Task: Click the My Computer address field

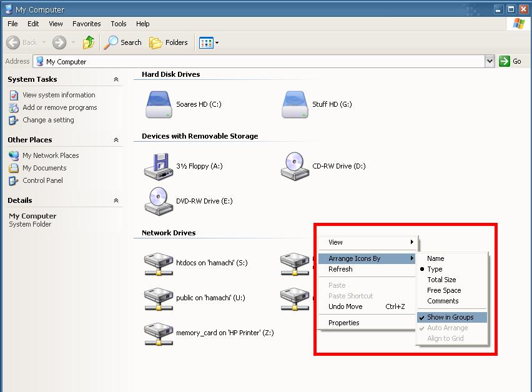Action: coord(260,62)
